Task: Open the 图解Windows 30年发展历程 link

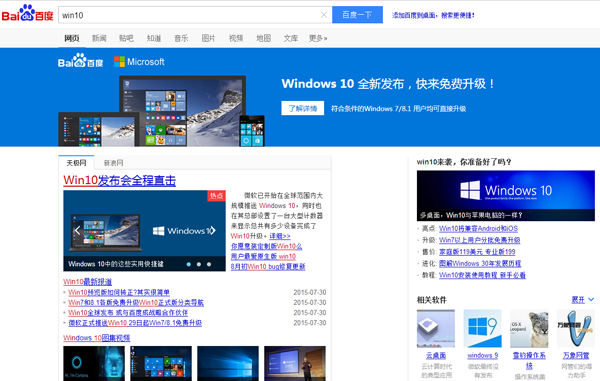Action: (480, 263)
